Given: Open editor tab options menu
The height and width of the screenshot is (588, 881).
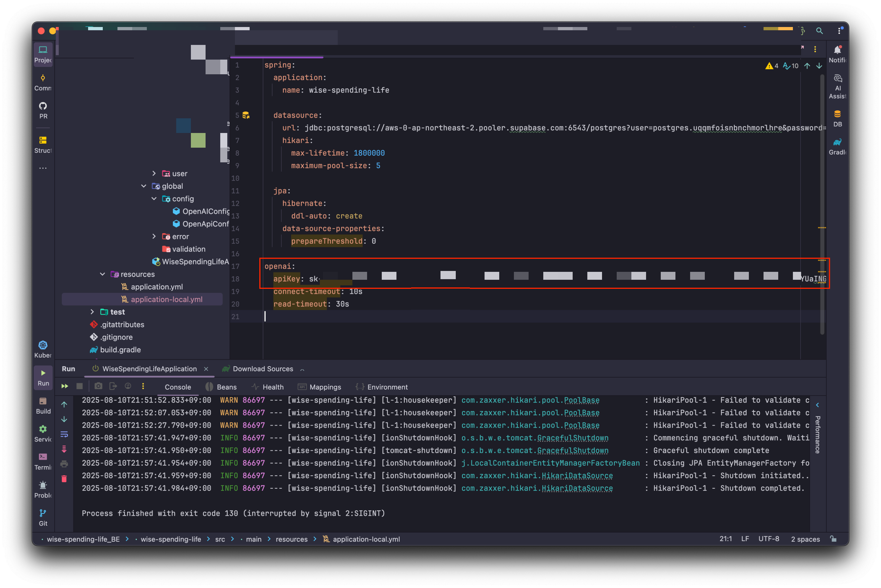Looking at the screenshot, I should [815, 50].
